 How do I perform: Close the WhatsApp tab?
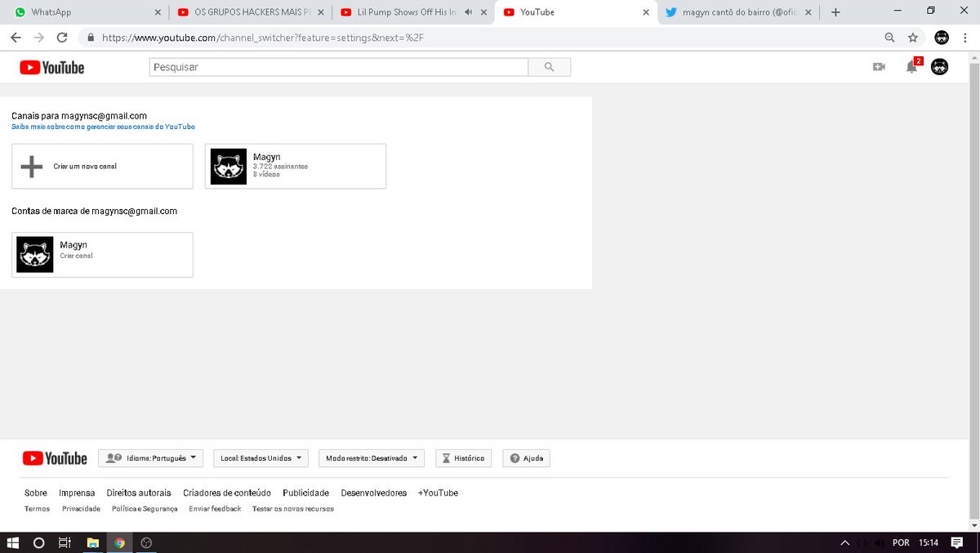158,12
